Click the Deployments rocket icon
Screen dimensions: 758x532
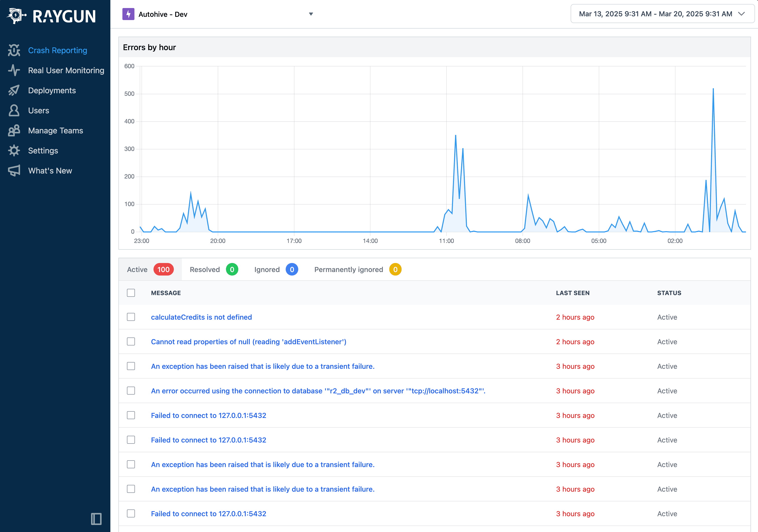[x=14, y=91]
